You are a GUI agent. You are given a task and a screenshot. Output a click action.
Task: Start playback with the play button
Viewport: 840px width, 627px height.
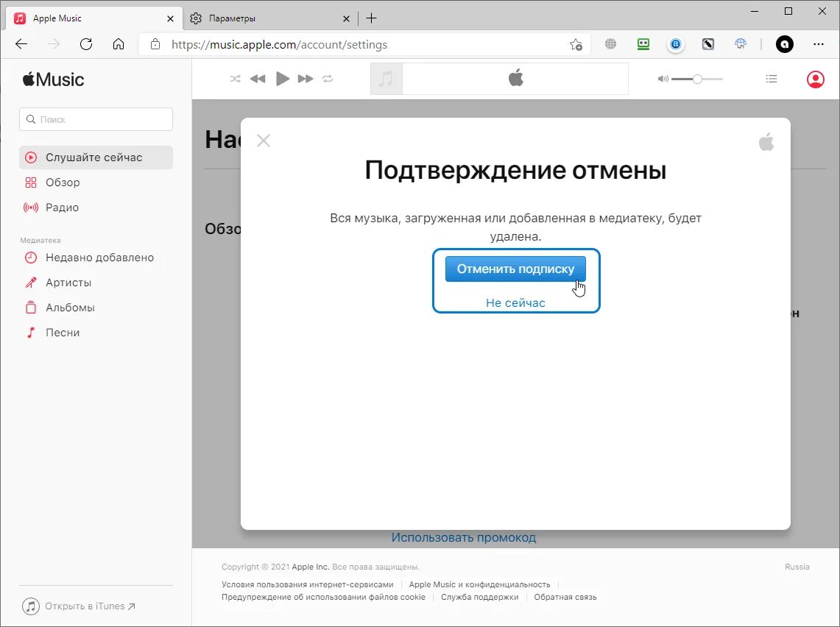(x=282, y=79)
